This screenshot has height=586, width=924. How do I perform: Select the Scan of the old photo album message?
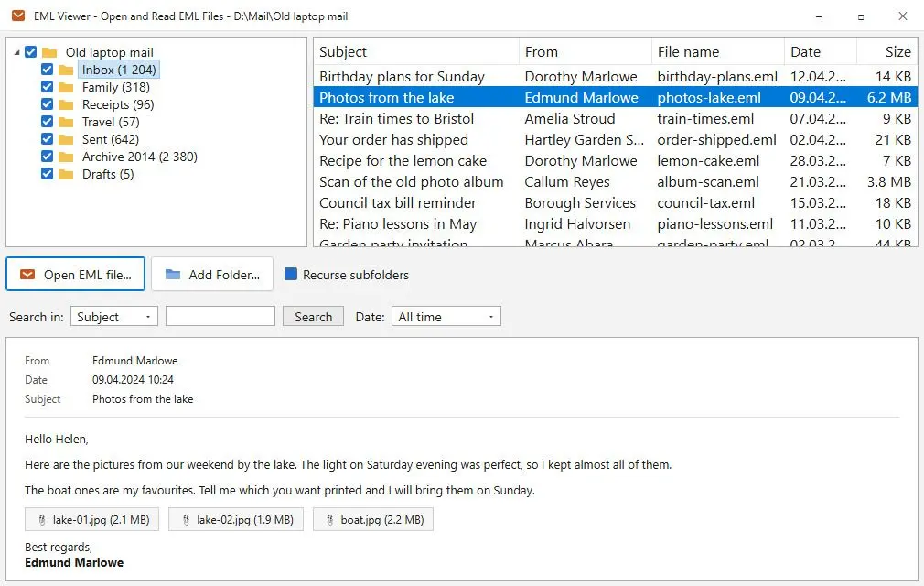point(615,182)
